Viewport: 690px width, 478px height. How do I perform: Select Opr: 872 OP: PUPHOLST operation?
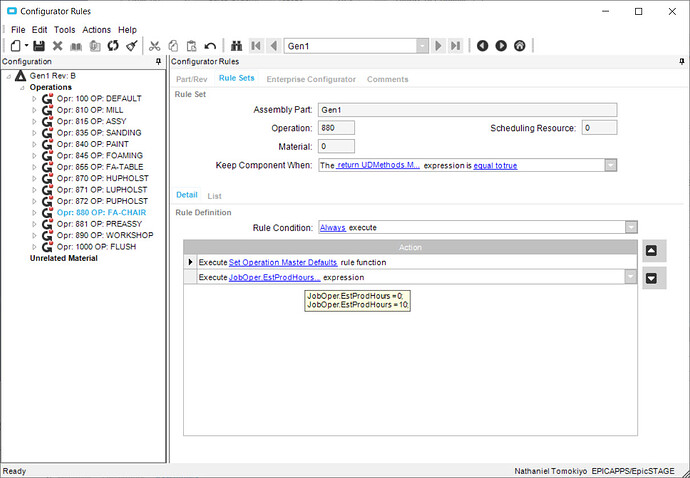coord(102,201)
